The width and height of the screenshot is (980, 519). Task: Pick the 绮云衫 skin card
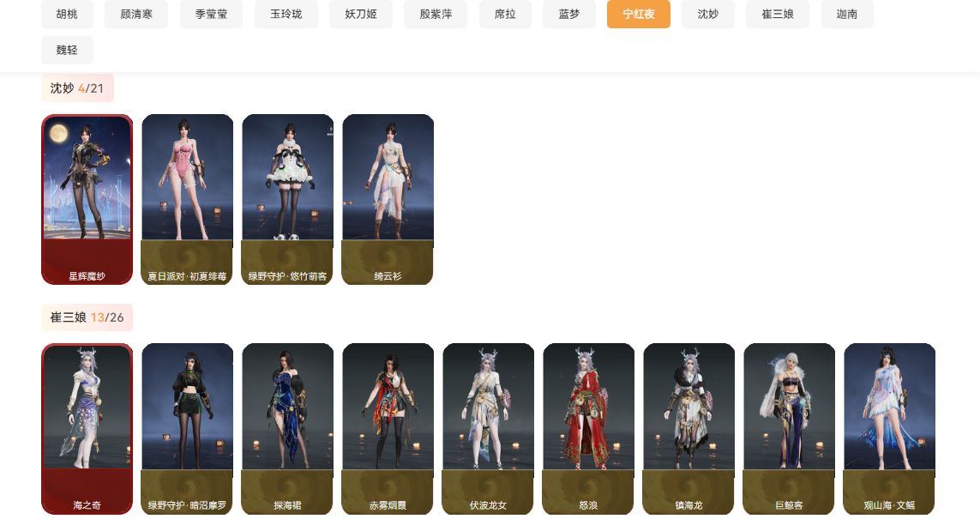[x=388, y=200]
